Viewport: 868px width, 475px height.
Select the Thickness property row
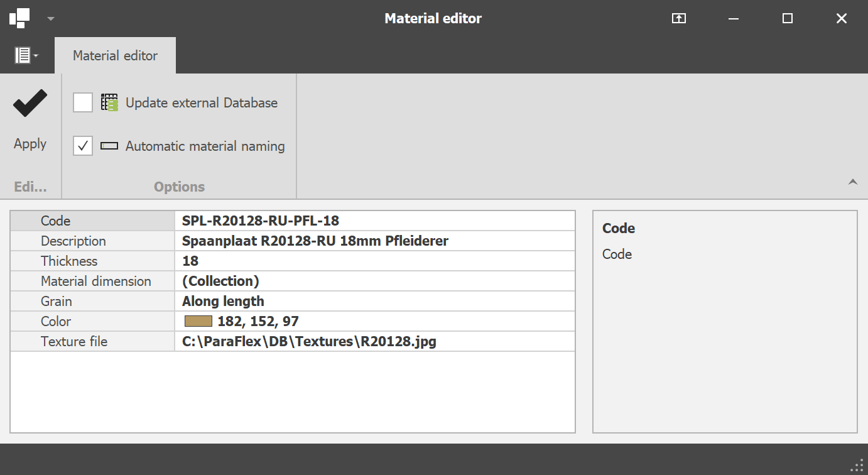(93, 261)
